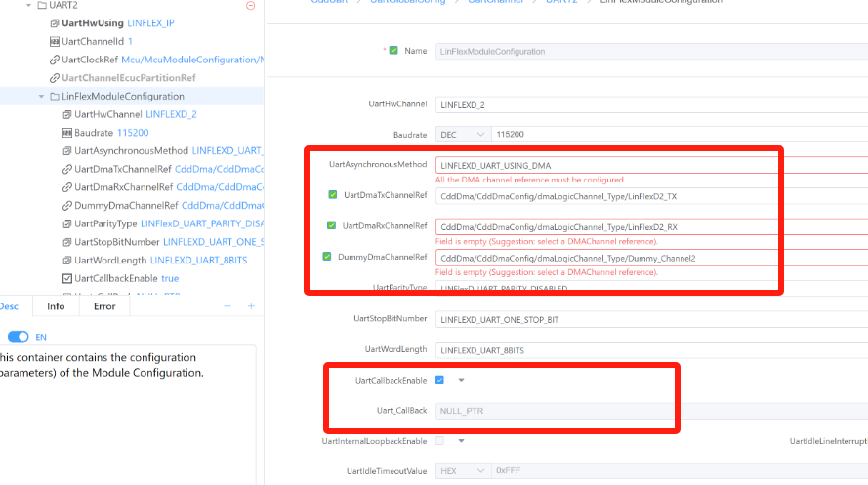Viewport: 868px width, 485px height.
Task: Switch to the Desc tab
Action: coord(10,306)
